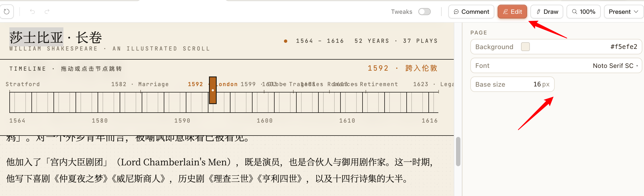Image resolution: width=644 pixels, height=196 pixels.
Task: Click the #f5efe2 hex value field
Action: tap(624, 47)
